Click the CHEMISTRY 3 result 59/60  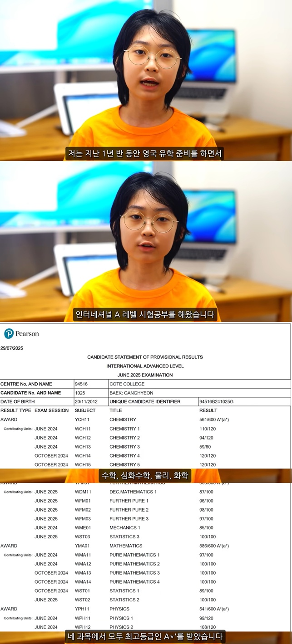(x=206, y=447)
